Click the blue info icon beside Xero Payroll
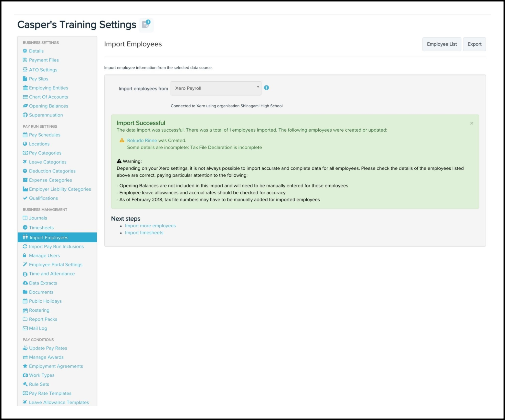 click(266, 88)
